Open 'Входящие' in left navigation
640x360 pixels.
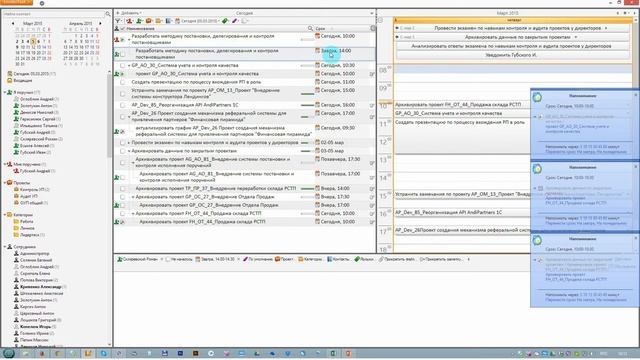coord(20,80)
